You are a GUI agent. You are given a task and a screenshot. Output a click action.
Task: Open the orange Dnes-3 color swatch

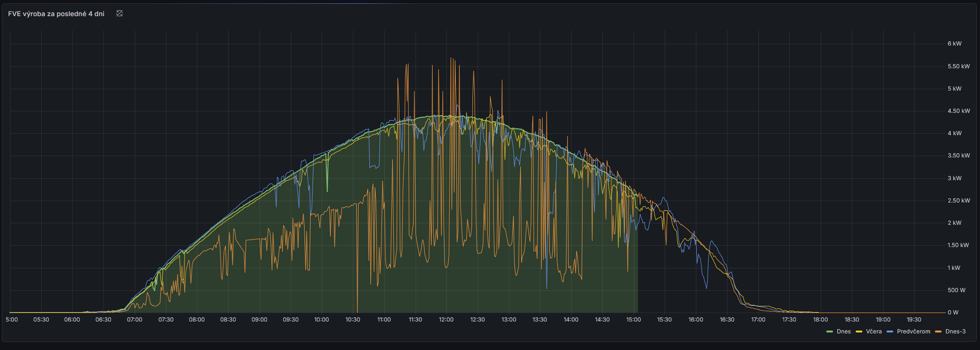coord(938,332)
